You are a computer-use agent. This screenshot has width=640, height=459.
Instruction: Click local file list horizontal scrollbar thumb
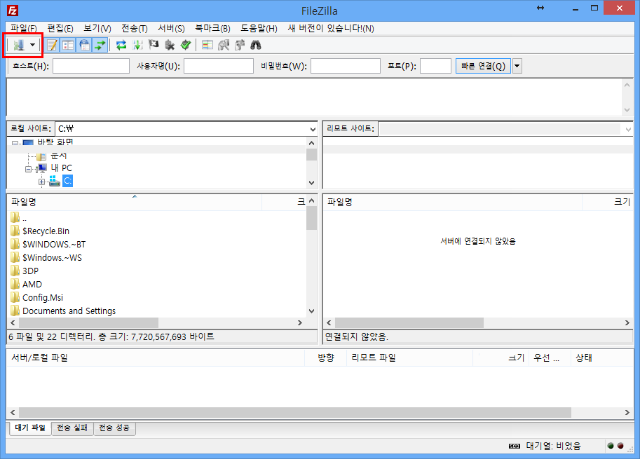pos(88,323)
